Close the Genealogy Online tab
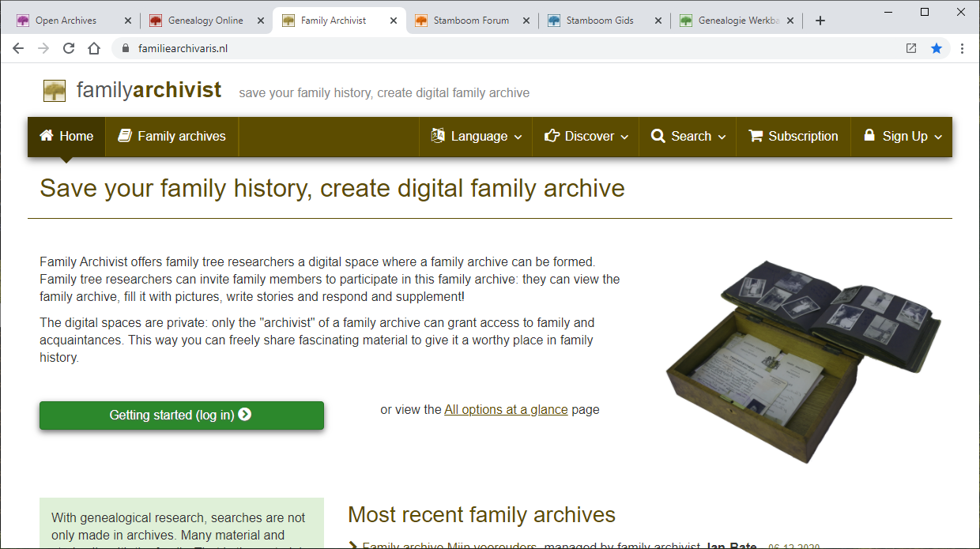Screen dimensions: 980x549 [x=261, y=21]
